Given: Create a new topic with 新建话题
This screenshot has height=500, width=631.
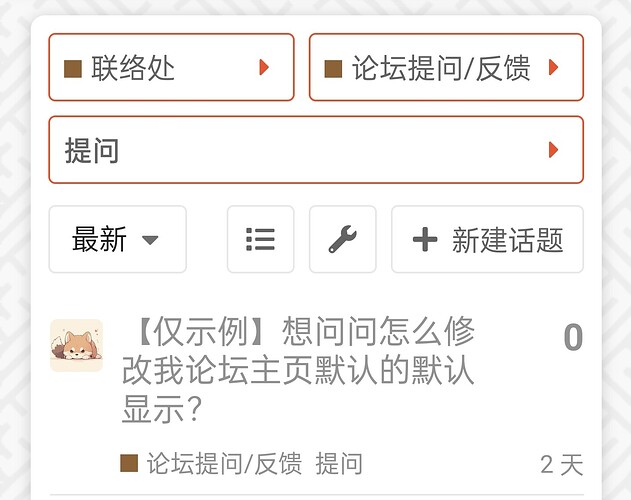Looking at the screenshot, I should coord(487,239).
